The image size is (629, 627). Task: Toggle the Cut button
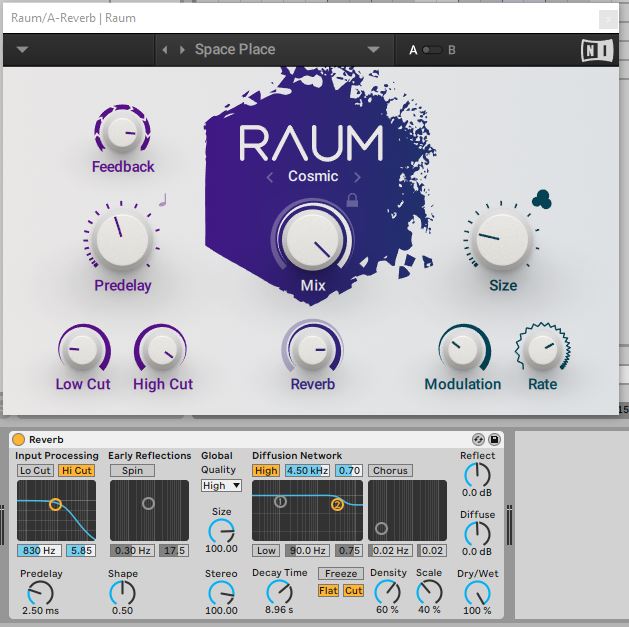[353, 590]
